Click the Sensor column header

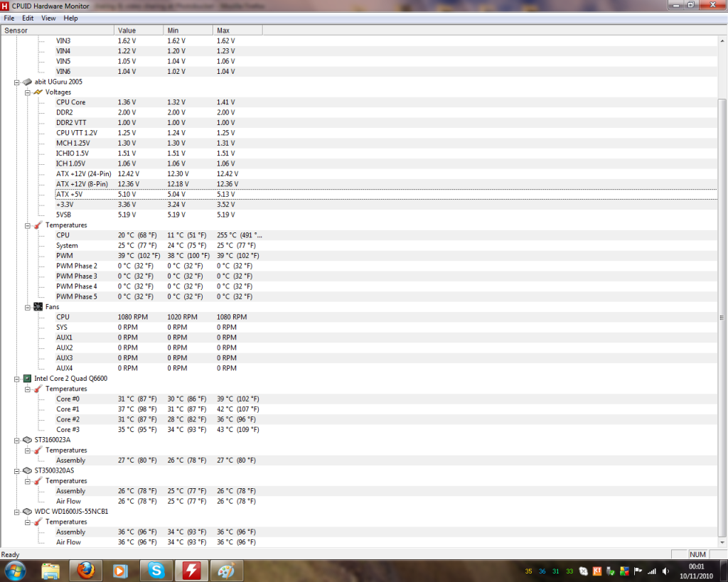[57, 31]
